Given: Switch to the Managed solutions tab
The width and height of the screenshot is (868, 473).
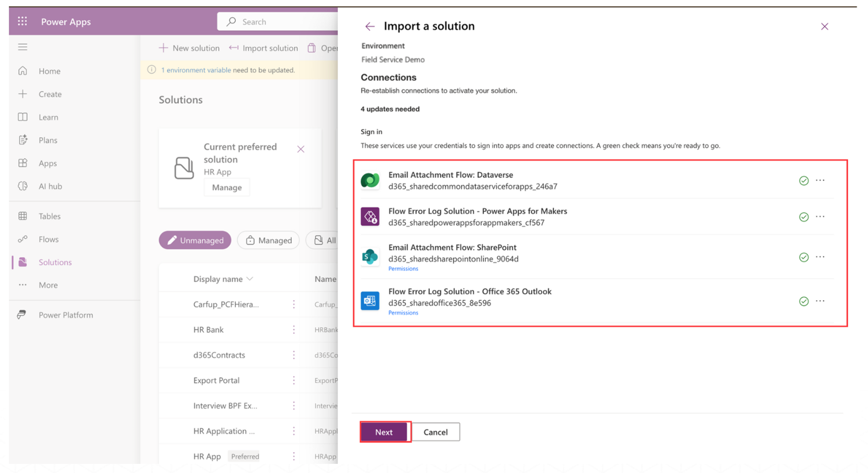Looking at the screenshot, I should click(x=268, y=240).
